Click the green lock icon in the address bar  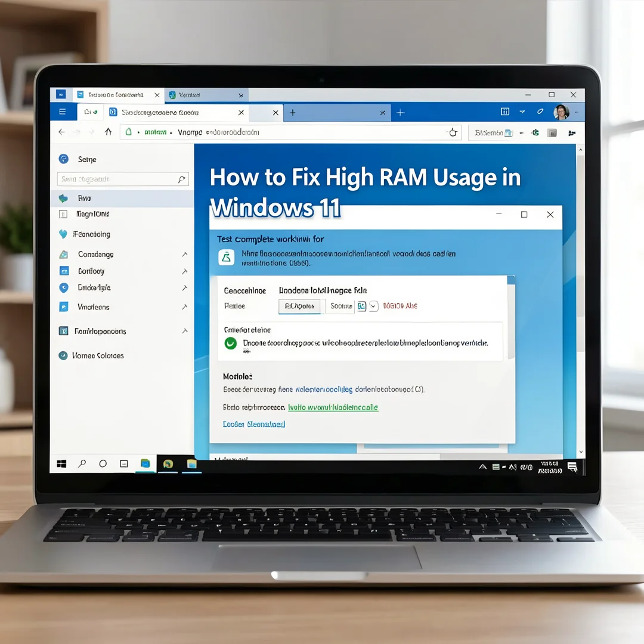(x=129, y=131)
